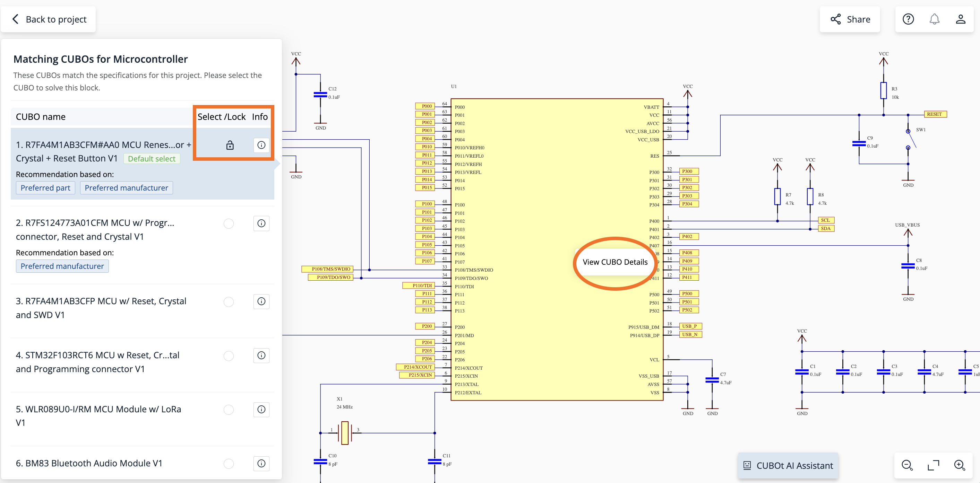This screenshot has width=980, height=483.
Task: Click capacitor C11 8 pF symbol
Action: pos(435,462)
